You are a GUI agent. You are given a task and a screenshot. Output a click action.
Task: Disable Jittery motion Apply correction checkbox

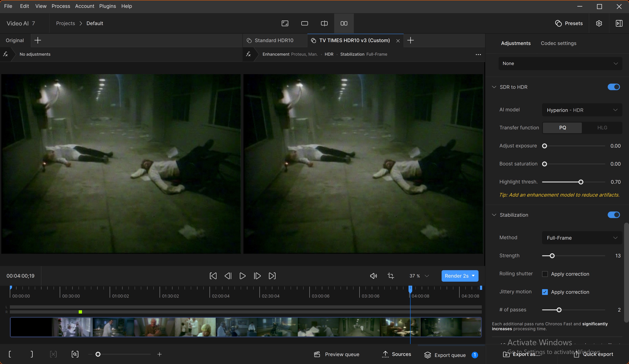pyautogui.click(x=545, y=292)
